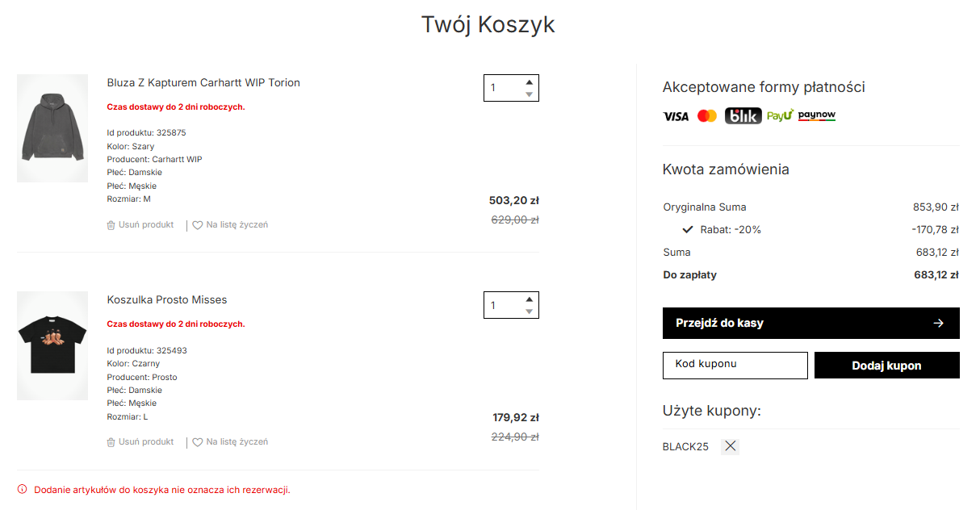Image resolution: width=980 pixels, height=510 pixels.
Task: Click the paynow payment logo
Action: pos(817,116)
